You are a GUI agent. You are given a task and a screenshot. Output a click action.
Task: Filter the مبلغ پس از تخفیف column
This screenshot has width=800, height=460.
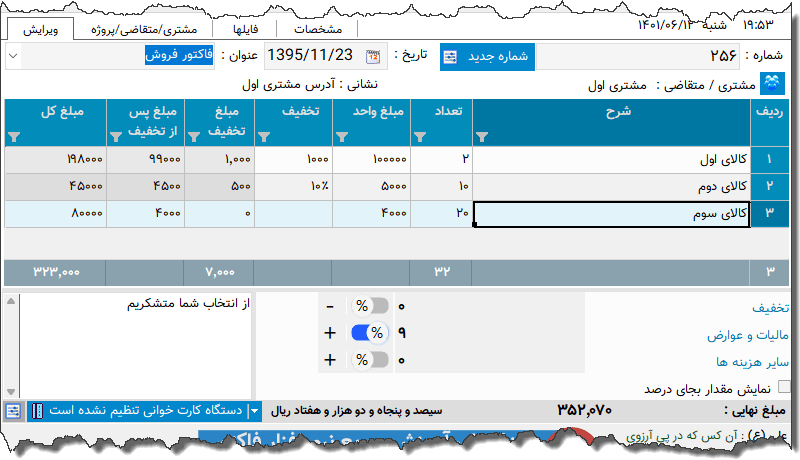[115, 137]
